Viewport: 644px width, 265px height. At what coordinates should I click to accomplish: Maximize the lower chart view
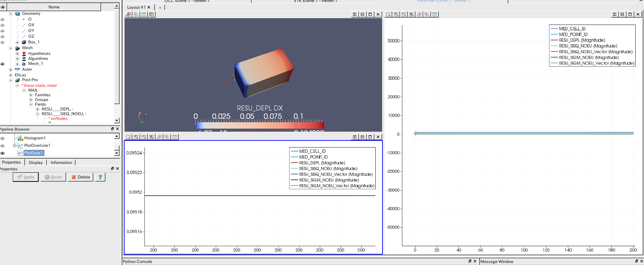[x=370, y=137]
